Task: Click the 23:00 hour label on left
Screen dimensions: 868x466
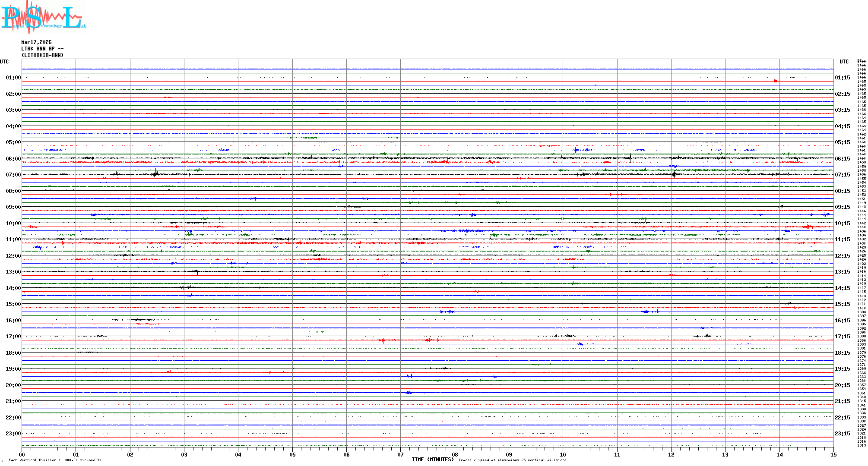Action: point(13,434)
